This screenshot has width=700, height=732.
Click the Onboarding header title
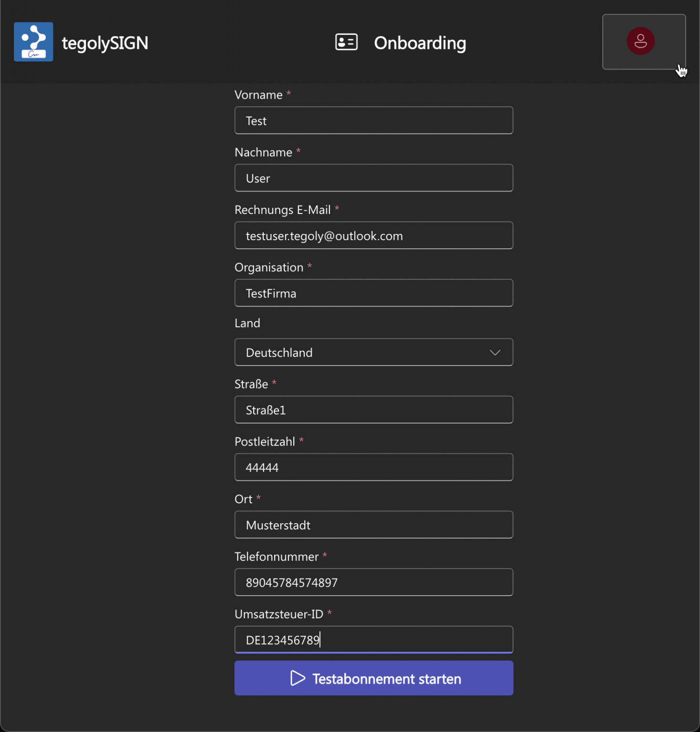420,43
